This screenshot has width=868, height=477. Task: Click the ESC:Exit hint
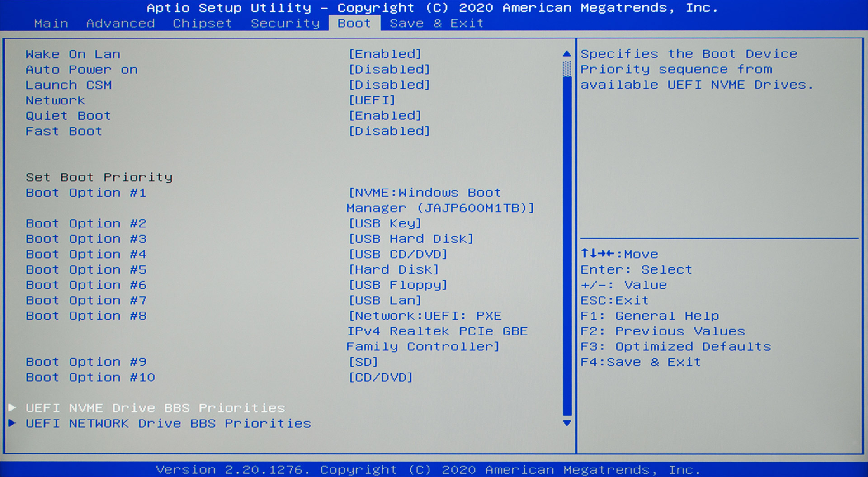614,300
